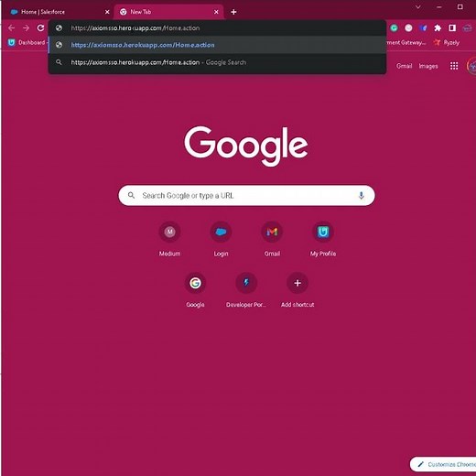Minimize the Chrome window
Viewport: 476px width, 476px height.
click(x=439, y=6)
